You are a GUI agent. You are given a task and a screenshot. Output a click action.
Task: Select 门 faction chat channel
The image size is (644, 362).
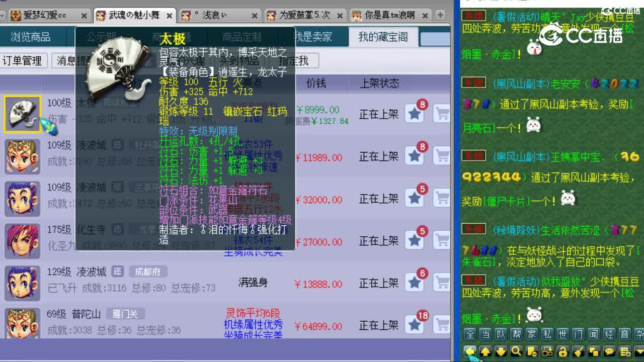(x=579, y=334)
